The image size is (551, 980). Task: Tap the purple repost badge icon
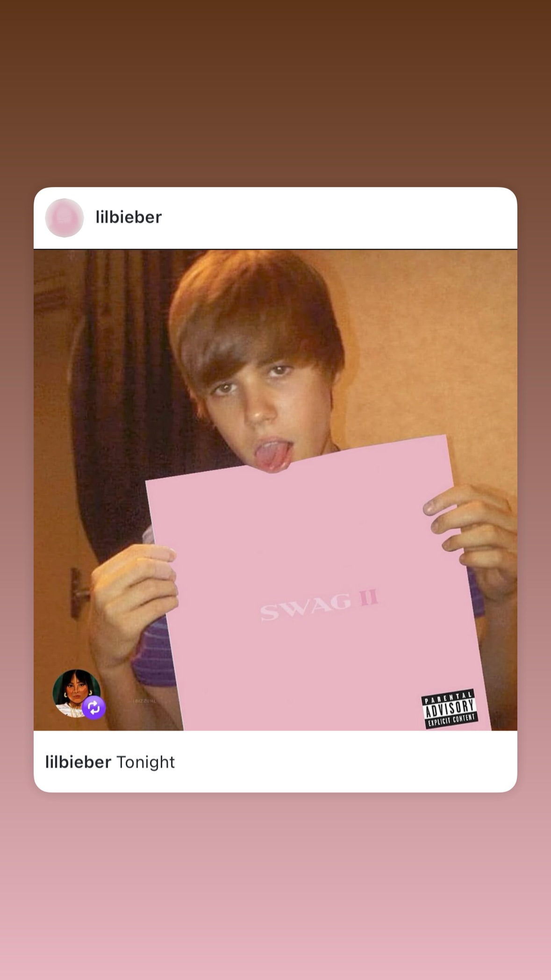click(94, 708)
